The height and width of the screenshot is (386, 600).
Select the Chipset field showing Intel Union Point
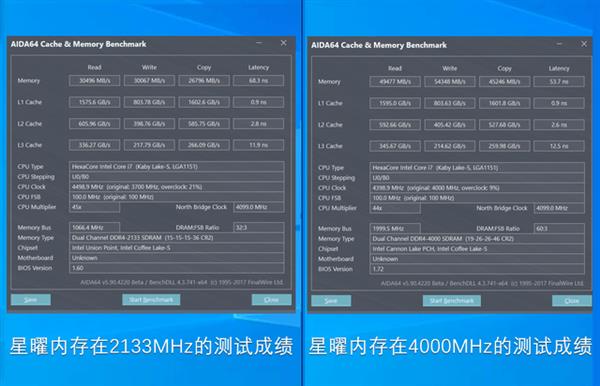pos(176,248)
